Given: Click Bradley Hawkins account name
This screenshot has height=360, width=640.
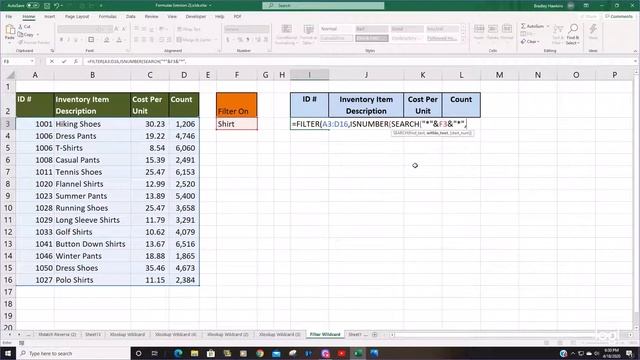Looking at the screenshot, I should pyautogui.click(x=548, y=6).
